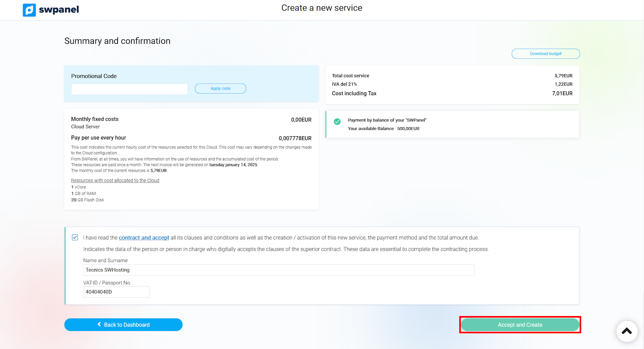Click the 500,00EUR available balance value

coord(408,129)
